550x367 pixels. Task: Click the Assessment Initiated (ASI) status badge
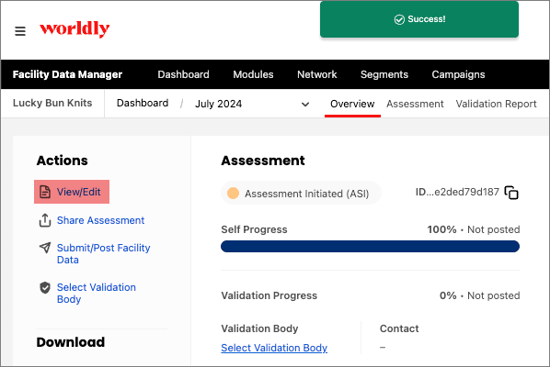point(301,193)
